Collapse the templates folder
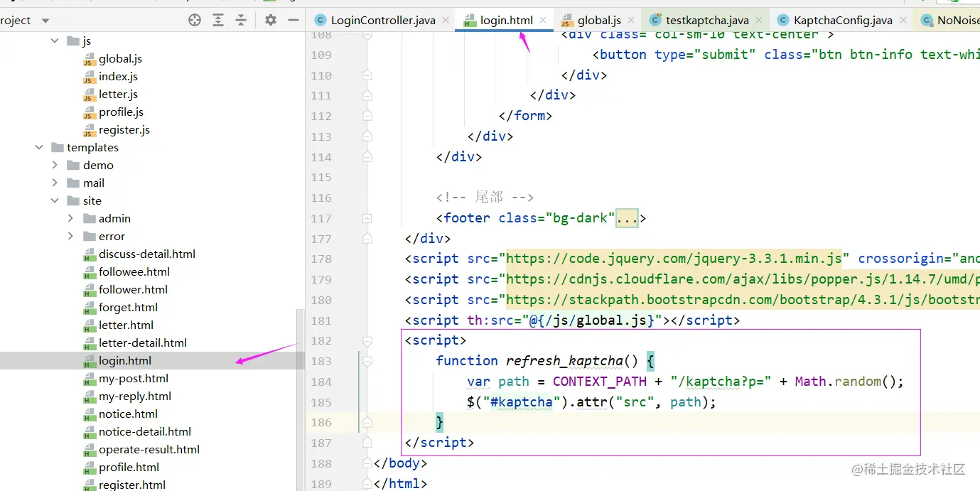The image size is (980, 491). 39,148
